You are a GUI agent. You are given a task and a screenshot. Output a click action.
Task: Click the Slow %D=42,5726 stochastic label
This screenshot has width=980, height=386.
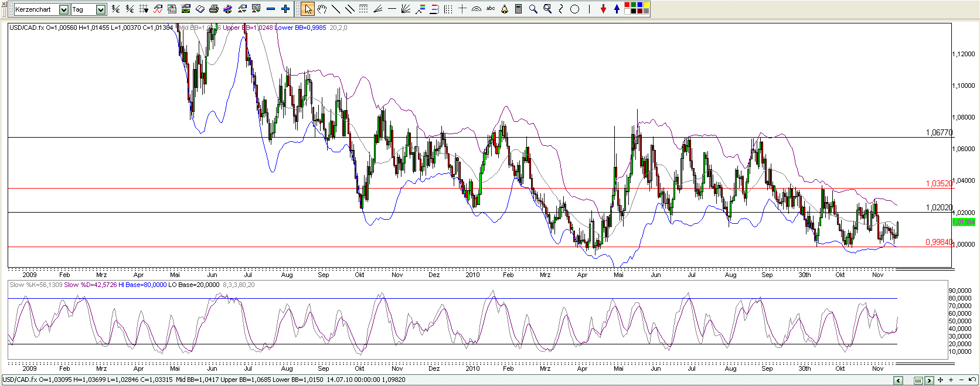pyautogui.click(x=90, y=285)
